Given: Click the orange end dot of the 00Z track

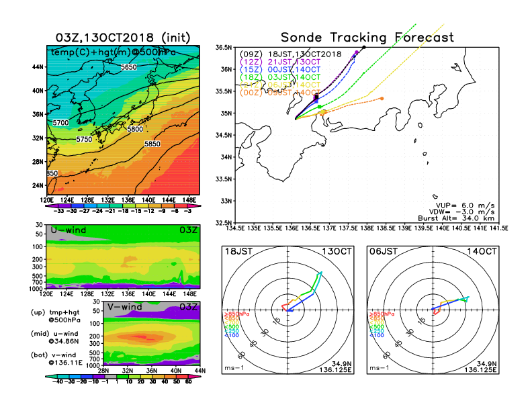Looking at the screenshot, I should click(382, 99).
